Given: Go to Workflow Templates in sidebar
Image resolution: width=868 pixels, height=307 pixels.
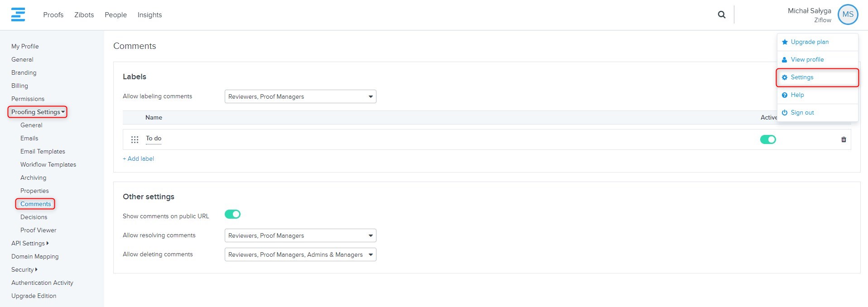Looking at the screenshot, I should 48,164.
